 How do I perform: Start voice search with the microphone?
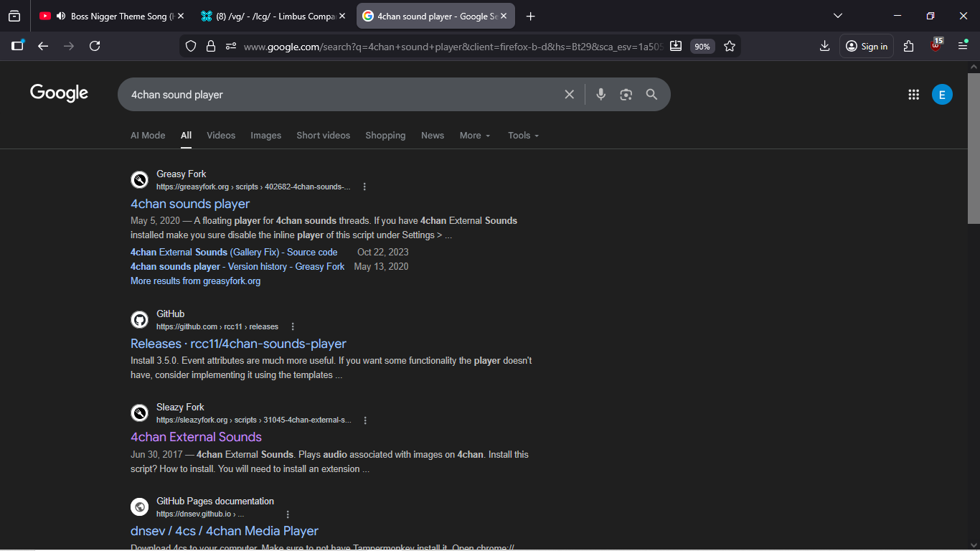point(601,94)
